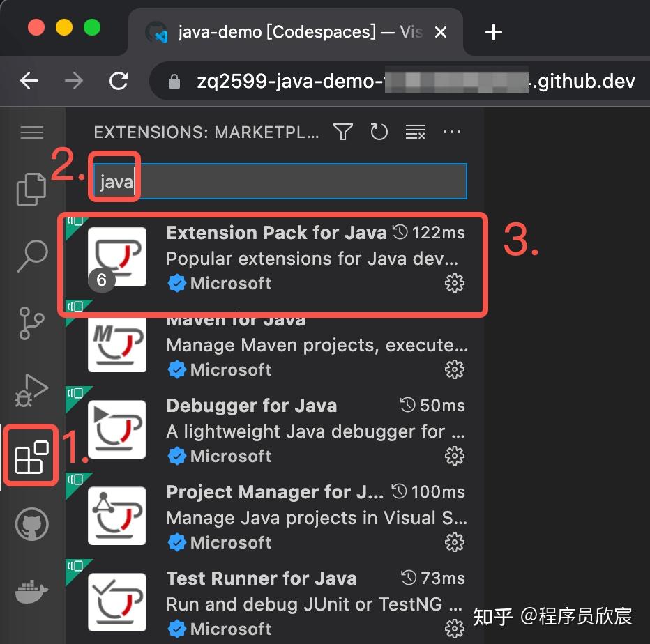Viewport: 650px width, 644px height.
Task: Click the pack count badge 6
Action: (x=101, y=280)
